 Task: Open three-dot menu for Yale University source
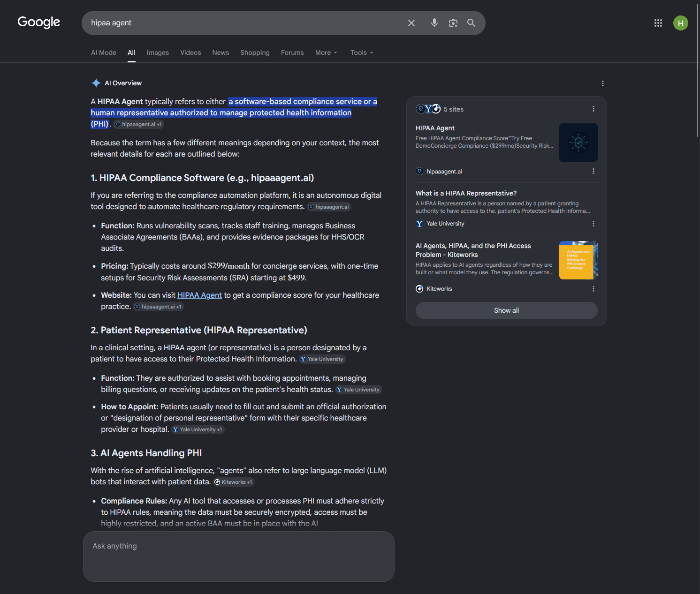593,224
